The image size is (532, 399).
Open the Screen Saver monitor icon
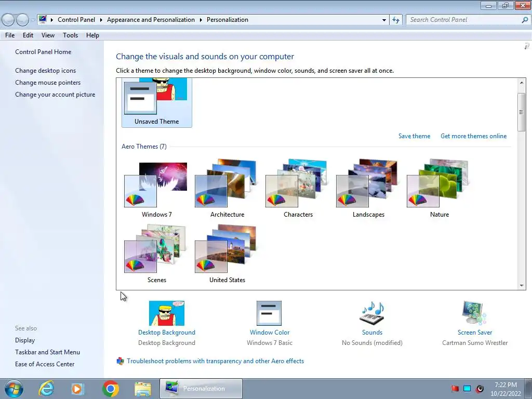[x=474, y=313]
